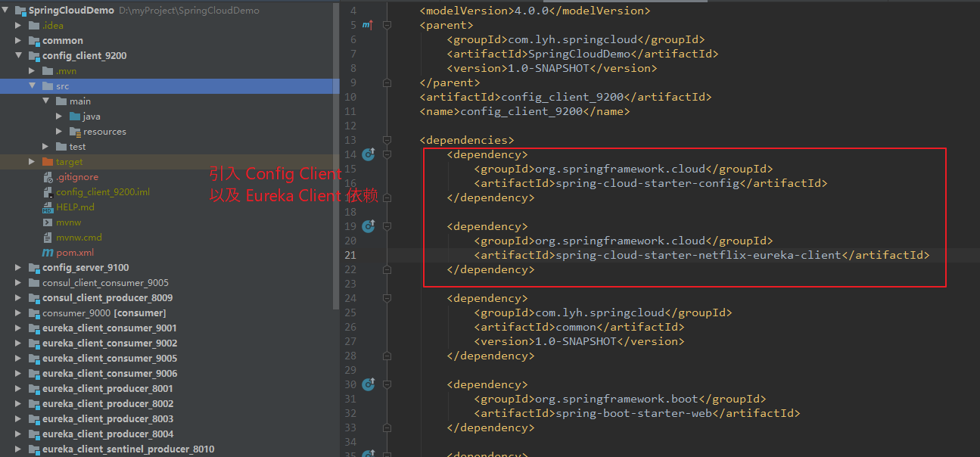Click the modelVersion 4.0.0 line
The image size is (980, 457).
(x=535, y=11)
